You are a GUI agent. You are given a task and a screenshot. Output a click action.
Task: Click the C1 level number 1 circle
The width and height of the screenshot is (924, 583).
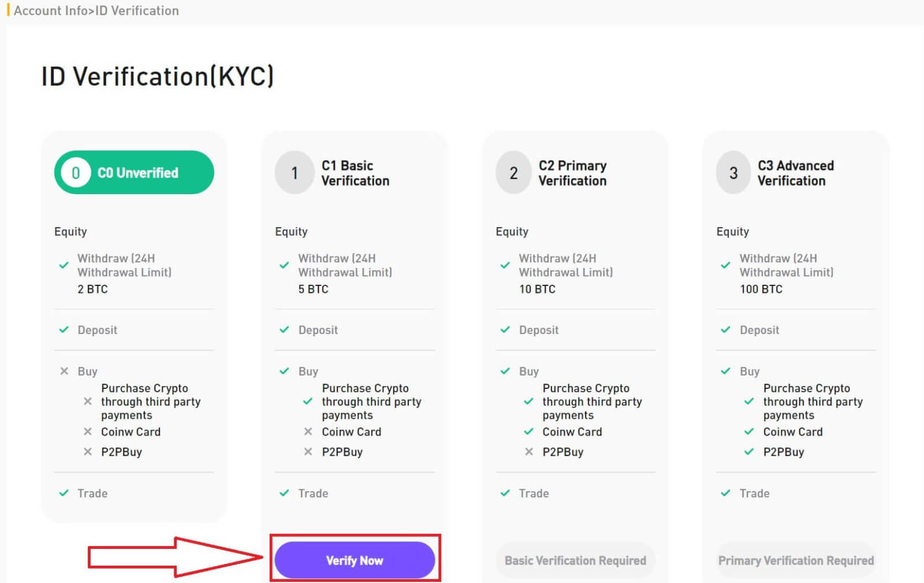295,173
